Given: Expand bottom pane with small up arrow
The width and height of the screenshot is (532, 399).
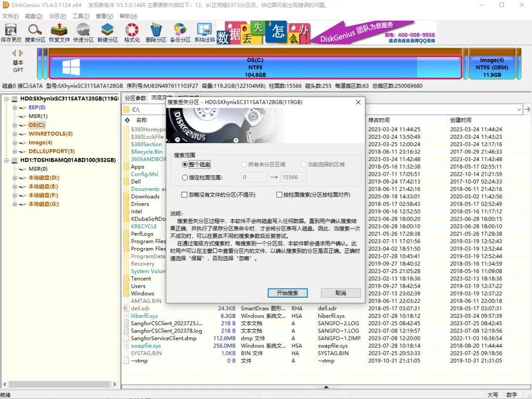Looking at the screenshot, I should tap(326, 387).
